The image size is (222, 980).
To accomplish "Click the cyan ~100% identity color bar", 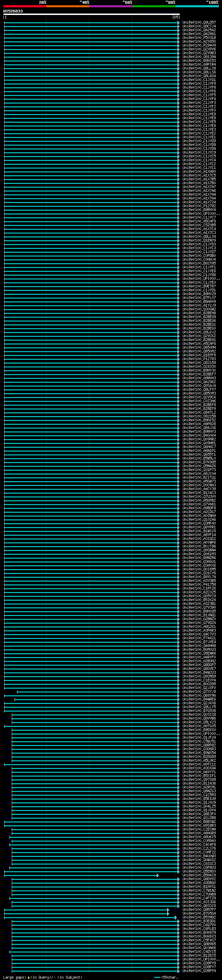I will 197,6.
